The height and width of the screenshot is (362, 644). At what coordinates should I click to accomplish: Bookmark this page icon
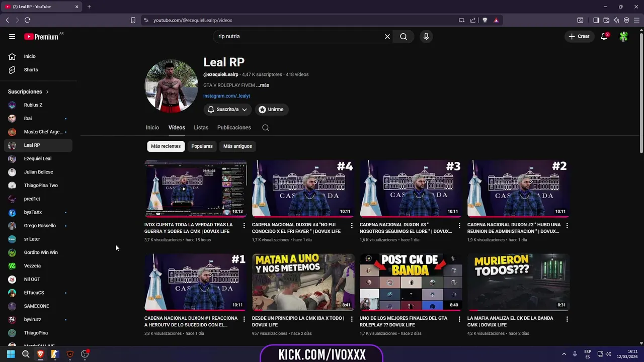click(x=133, y=20)
